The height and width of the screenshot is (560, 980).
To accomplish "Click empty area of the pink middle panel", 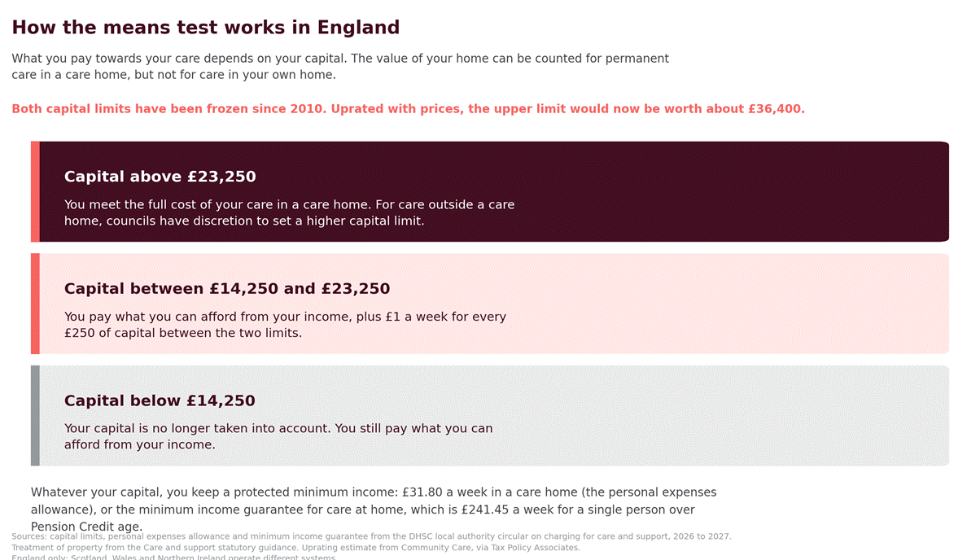I will point(733,304).
